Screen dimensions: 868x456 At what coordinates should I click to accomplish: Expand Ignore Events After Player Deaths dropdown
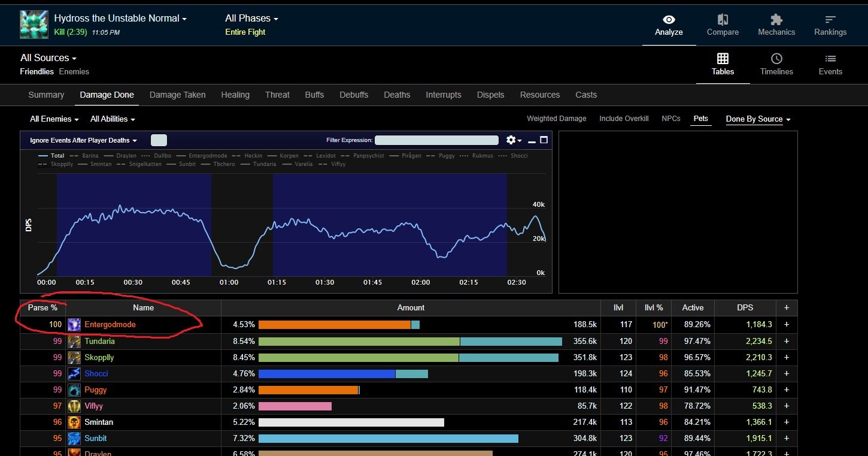coord(83,140)
